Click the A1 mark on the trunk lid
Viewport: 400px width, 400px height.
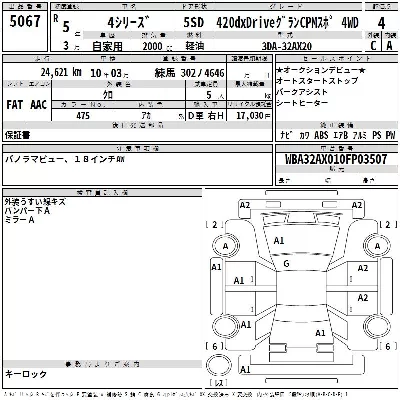[320, 333]
